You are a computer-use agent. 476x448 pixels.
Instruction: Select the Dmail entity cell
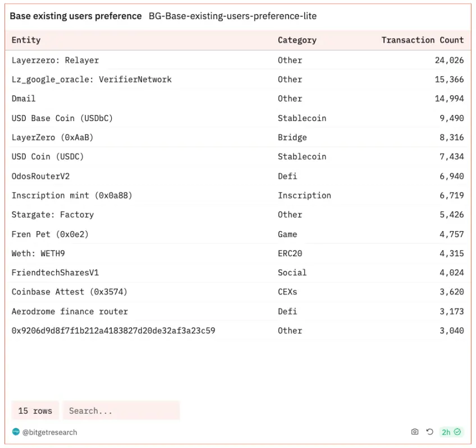[24, 98]
